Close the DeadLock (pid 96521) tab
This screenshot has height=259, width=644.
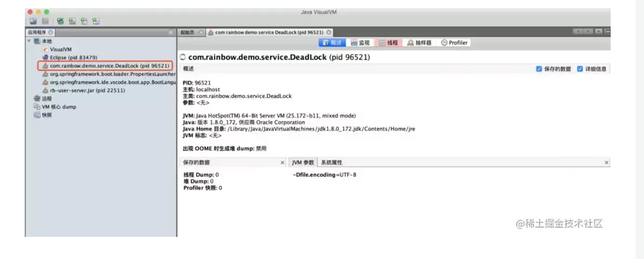coord(329,32)
